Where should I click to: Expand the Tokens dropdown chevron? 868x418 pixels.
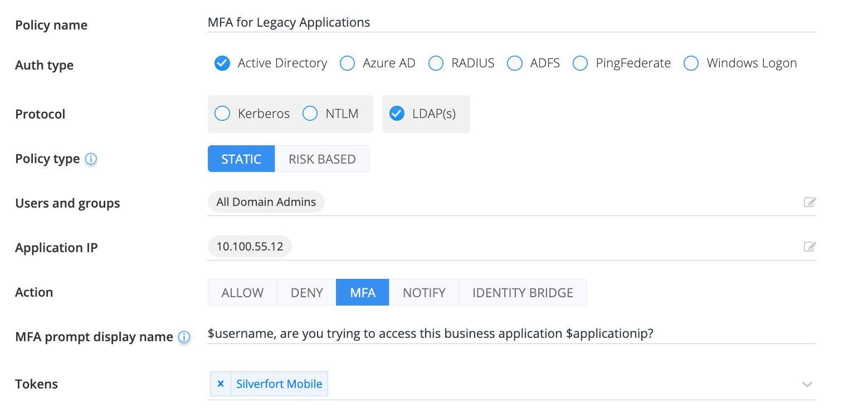[x=807, y=384]
